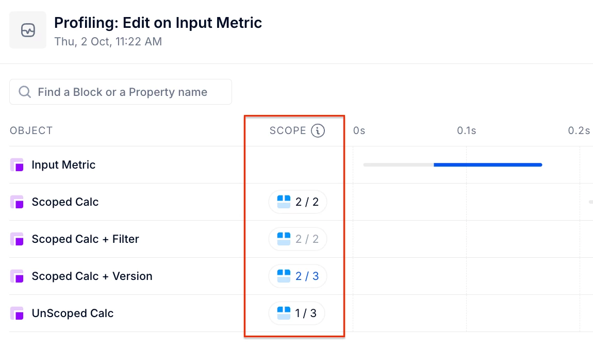The image size is (593, 364).
Task: Select the UnScoped Calc row label
Action: (72, 313)
